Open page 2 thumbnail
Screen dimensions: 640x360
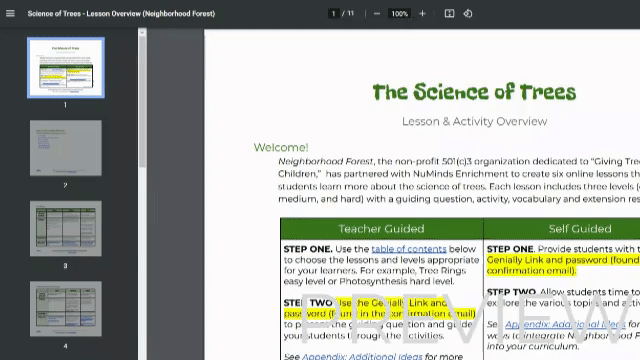[x=66, y=148]
